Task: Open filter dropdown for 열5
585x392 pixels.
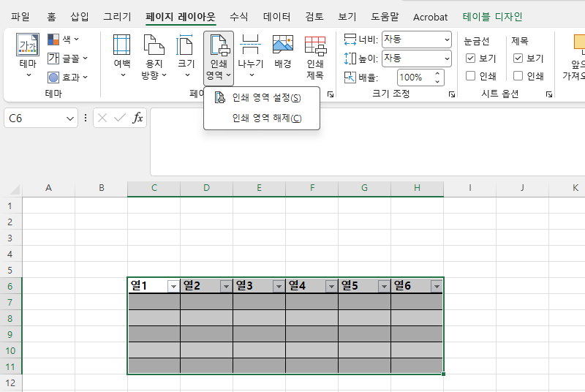Action: click(383, 287)
